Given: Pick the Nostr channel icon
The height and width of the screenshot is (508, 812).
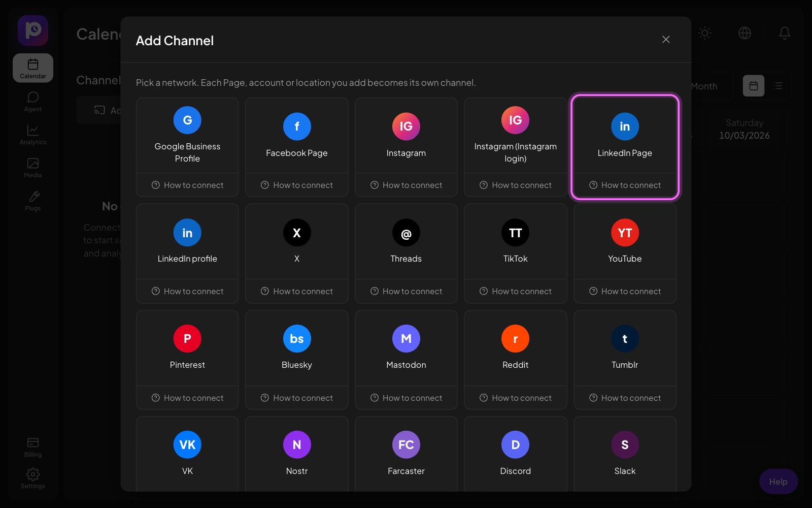Looking at the screenshot, I should 297,445.
